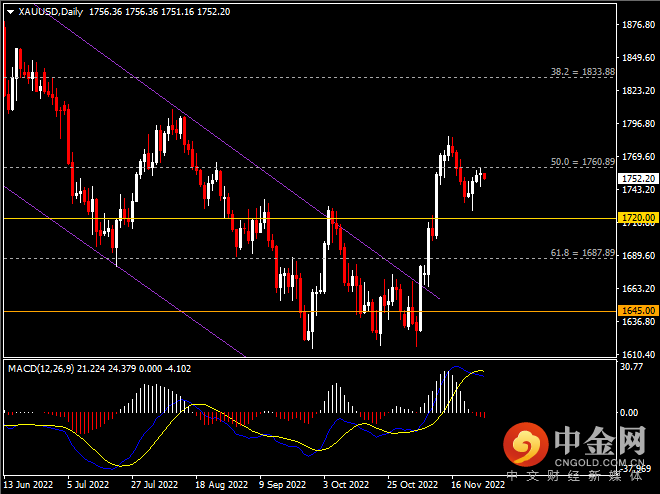Click the yellow 1645.00 price tag
Viewport: 660px width, 494px height.
637,310
